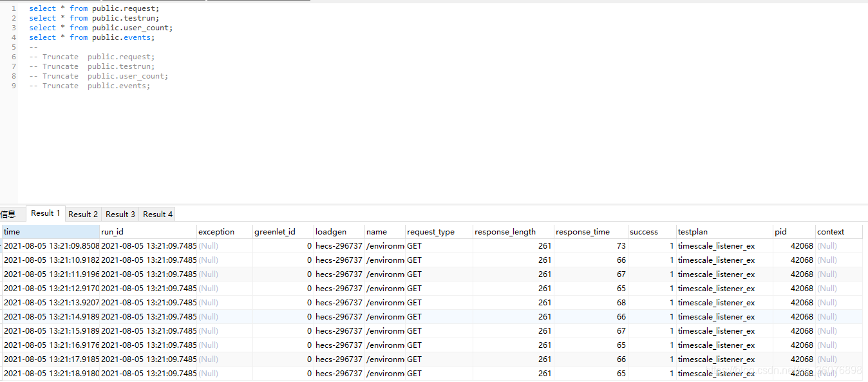Screen dimensions: 868x382
Task: Click the time column header
Action: [x=51, y=232]
